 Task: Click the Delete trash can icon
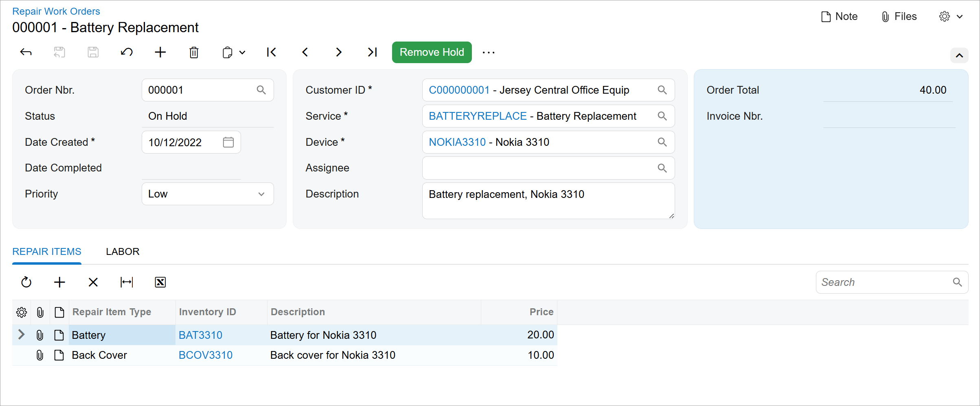click(194, 53)
